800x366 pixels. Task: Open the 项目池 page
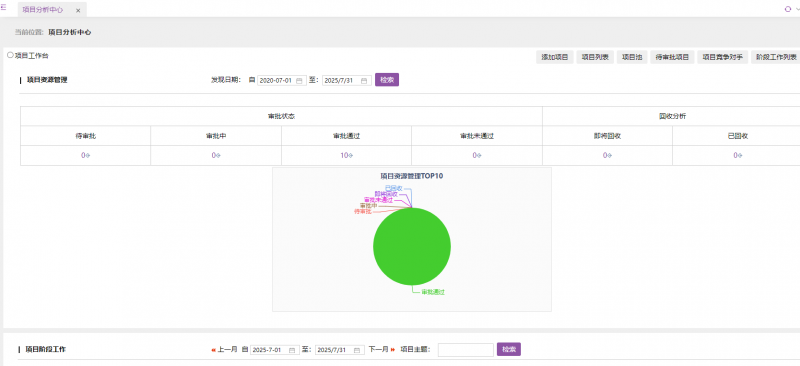(631, 57)
